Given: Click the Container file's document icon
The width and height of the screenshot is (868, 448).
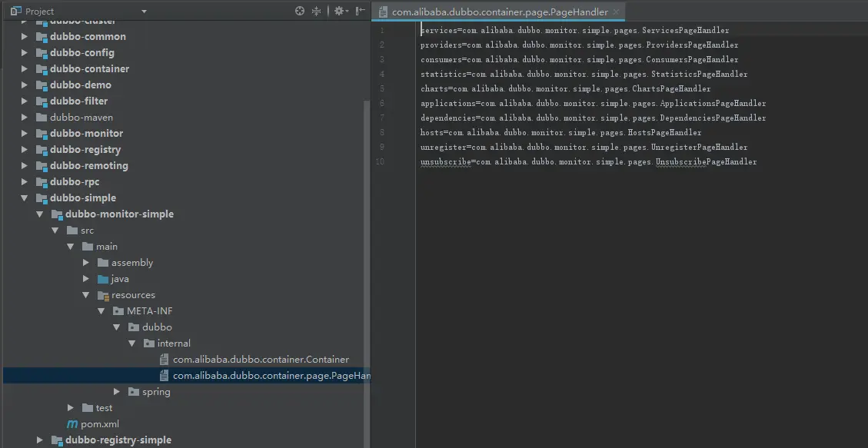Looking at the screenshot, I should (x=164, y=360).
